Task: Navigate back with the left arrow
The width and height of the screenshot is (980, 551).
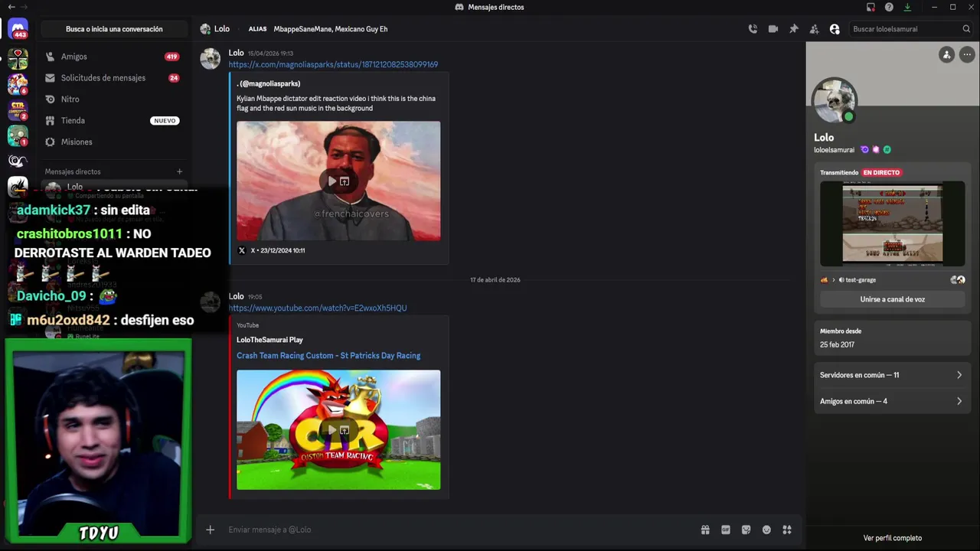Action: [x=11, y=7]
